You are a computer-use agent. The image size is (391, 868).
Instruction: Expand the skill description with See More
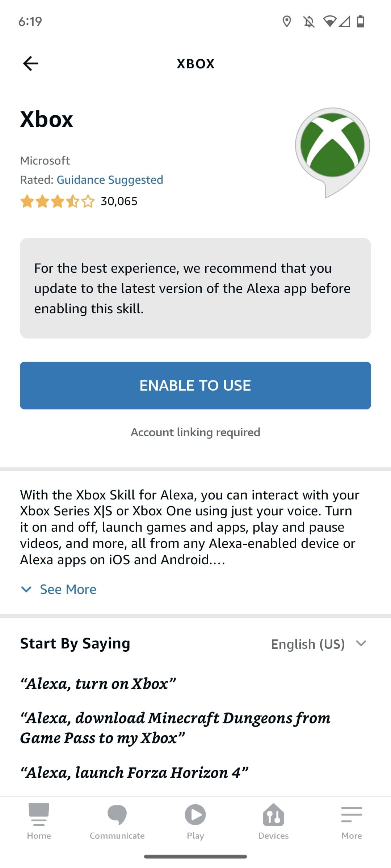point(67,589)
